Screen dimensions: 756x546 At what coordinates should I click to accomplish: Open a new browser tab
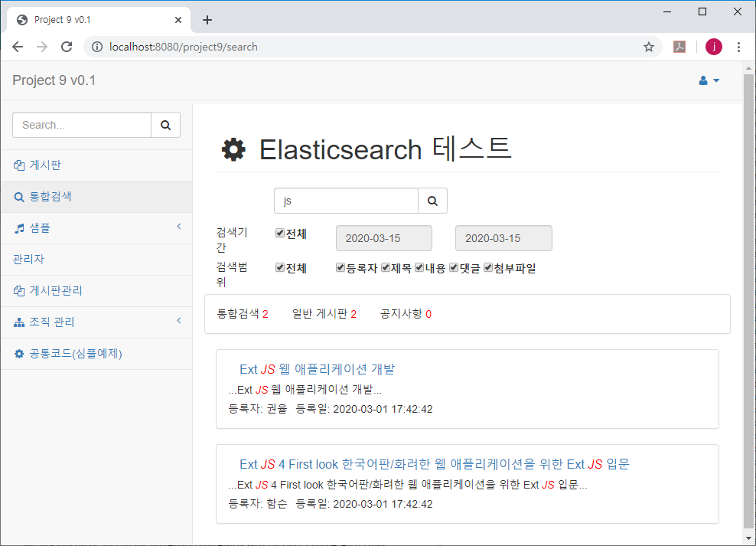207,20
